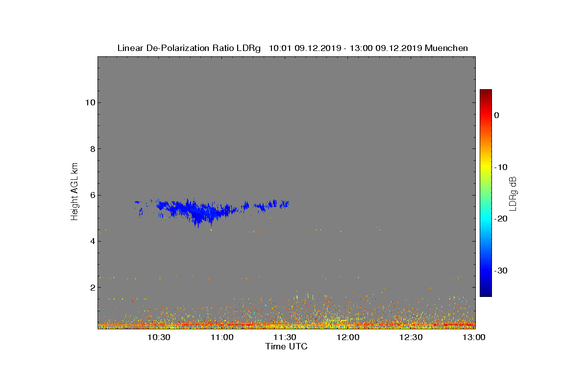Click the 11:30 time tick label
This screenshot has height=392, width=588.
[x=285, y=337]
